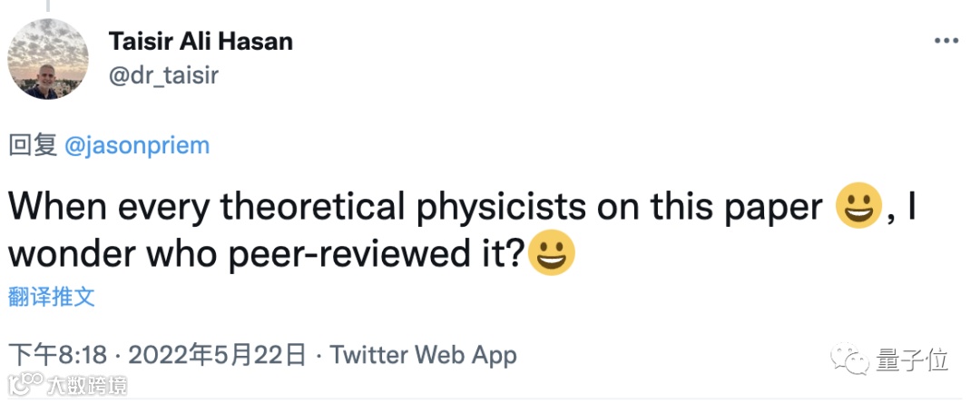The height and width of the screenshot is (403, 980).
Task: Click the grinning emoji after "paper"
Action: coord(857,208)
